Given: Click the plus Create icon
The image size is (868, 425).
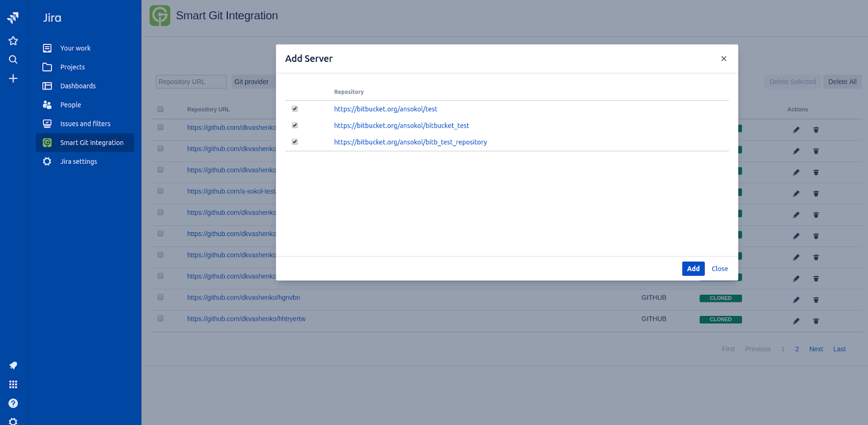Looking at the screenshot, I should click(x=13, y=79).
